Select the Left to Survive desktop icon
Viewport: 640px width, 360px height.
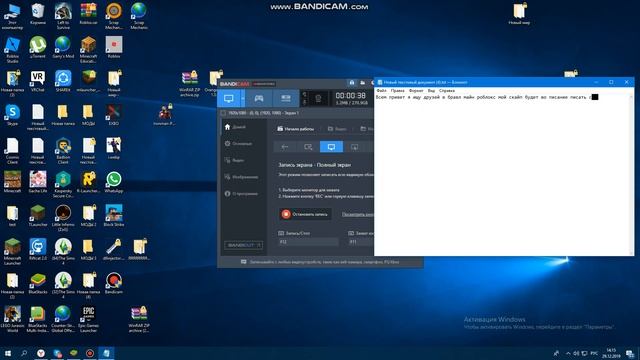click(63, 16)
